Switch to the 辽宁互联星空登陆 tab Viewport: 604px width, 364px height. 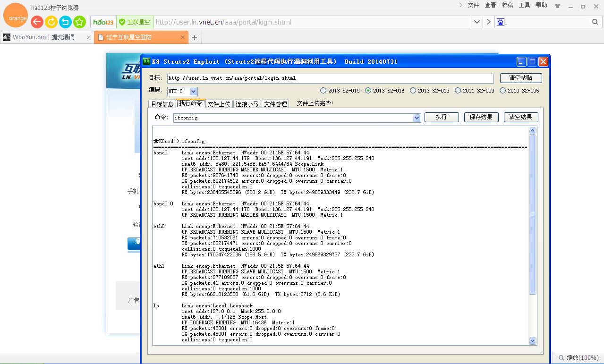[x=141, y=37]
